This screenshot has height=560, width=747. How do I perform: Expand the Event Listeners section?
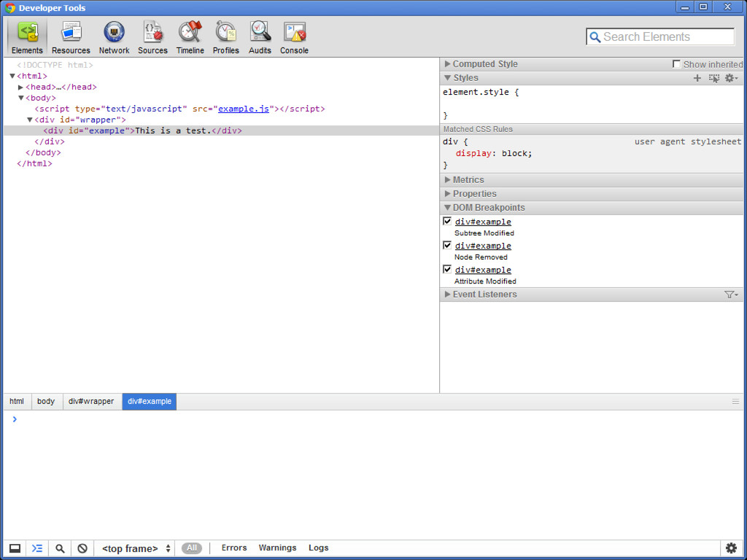pyautogui.click(x=447, y=295)
